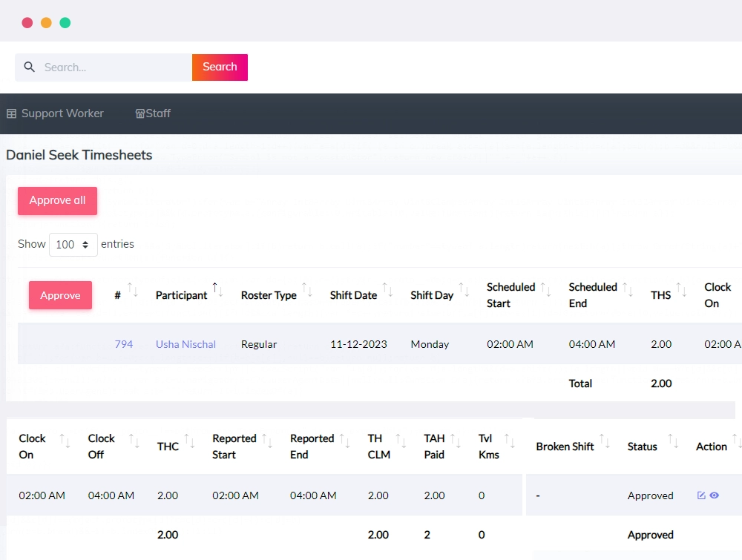Click the Total label in upper table
The width and height of the screenshot is (742, 560).
pos(580,383)
